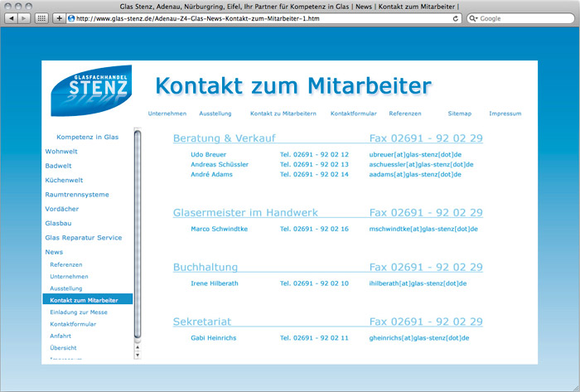Click the sidebar scrollbar thumb

pyautogui.click(x=138, y=234)
